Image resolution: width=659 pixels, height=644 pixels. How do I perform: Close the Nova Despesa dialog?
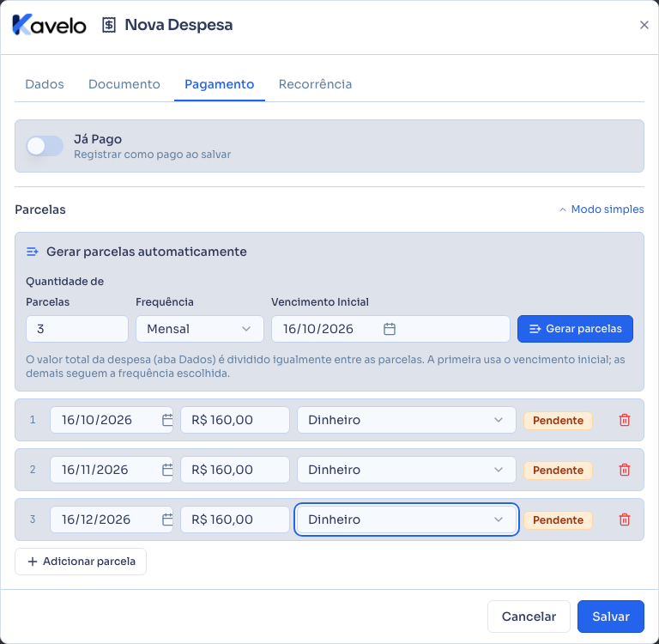tap(644, 25)
